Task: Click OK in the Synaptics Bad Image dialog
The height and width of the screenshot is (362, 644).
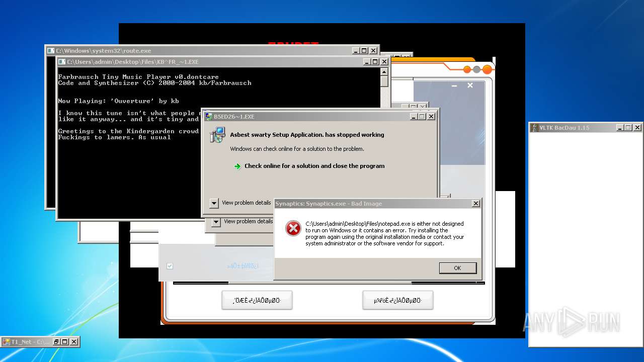Action: 457,268
